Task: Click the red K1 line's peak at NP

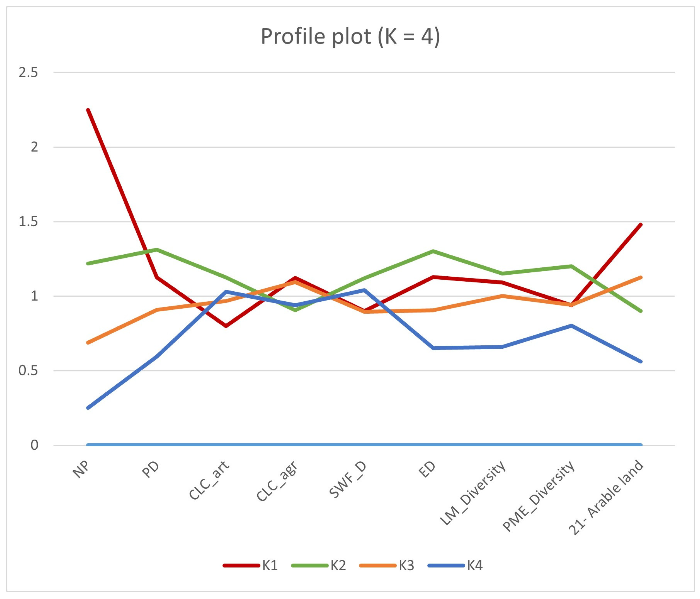Action: pos(88,110)
